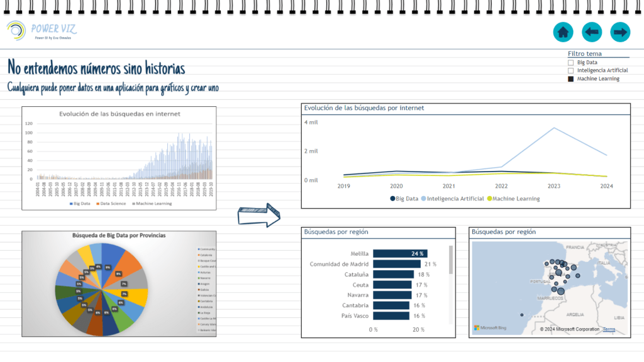
Task: Click the Big Data legend marker
Action: point(392,199)
